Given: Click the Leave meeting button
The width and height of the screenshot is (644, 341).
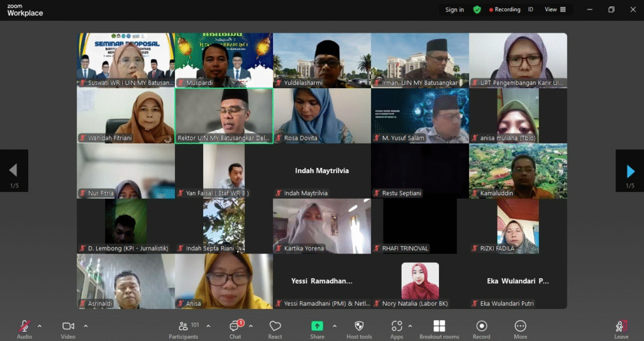Looking at the screenshot, I should tap(621, 326).
